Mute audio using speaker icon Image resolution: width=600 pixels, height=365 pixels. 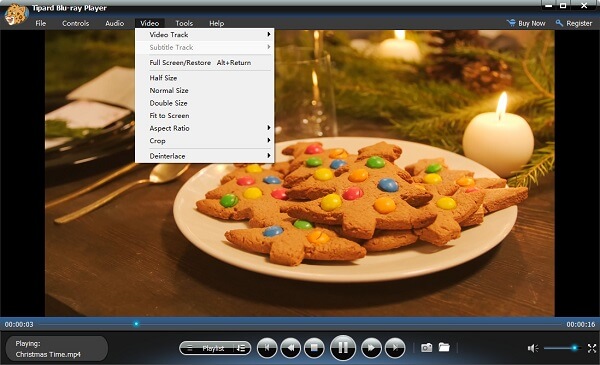point(533,348)
